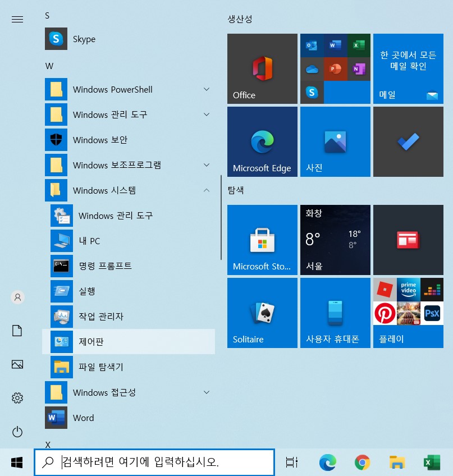Open File Explorer from the taskbar

397,463
